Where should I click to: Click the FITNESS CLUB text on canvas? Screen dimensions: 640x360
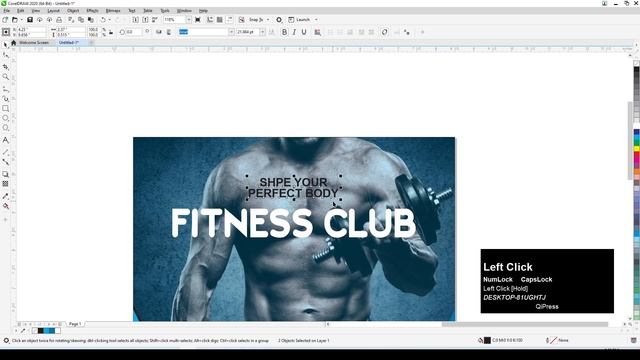[293, 223]
